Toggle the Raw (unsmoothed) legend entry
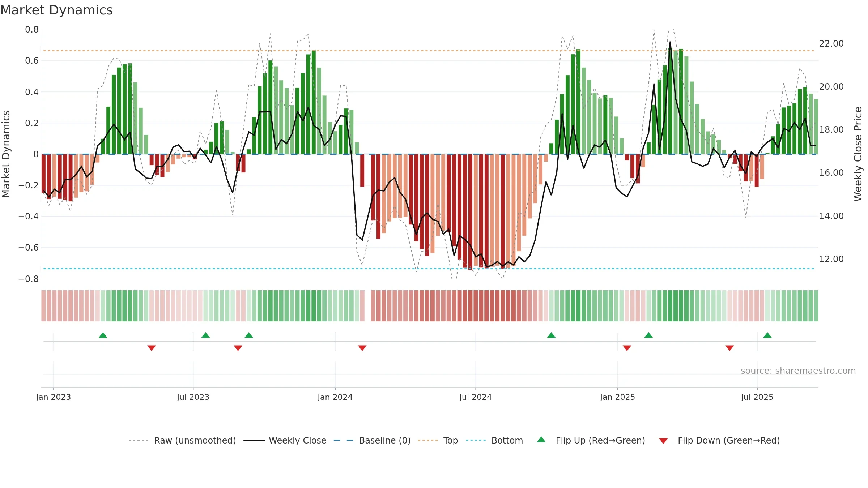The height and width of the screenshot is (488, 868). point(182,440)
